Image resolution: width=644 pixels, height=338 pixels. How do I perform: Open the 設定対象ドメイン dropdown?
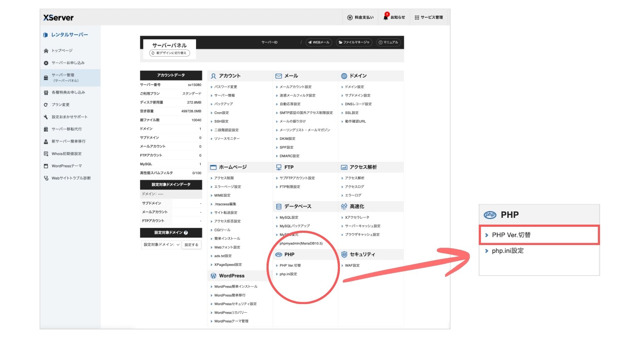tap(161, 245)
